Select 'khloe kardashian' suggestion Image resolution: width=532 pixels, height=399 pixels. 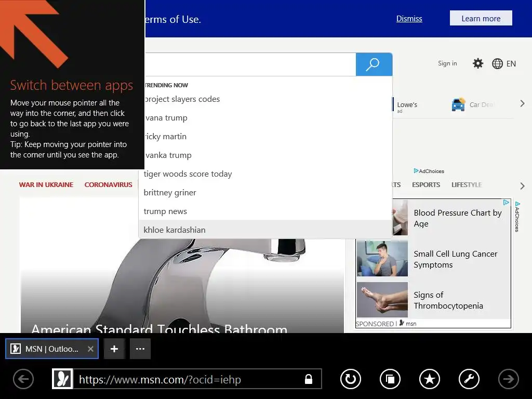265,230
